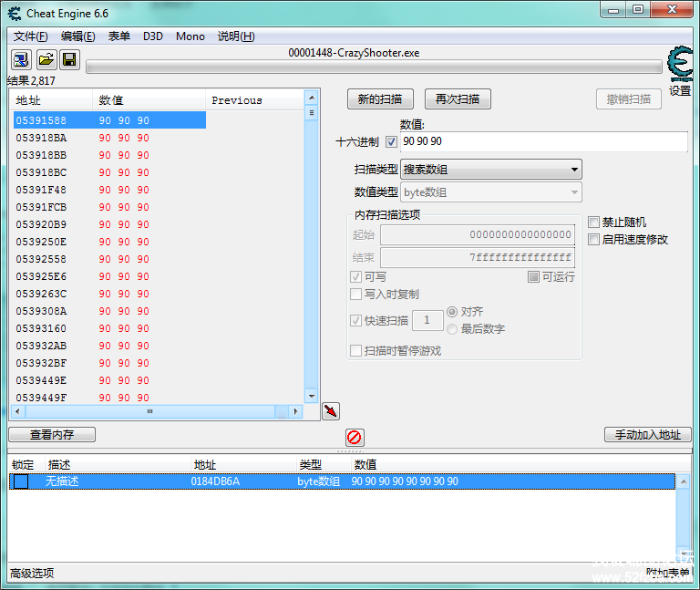Enable the 启用速度修改 checkbox

click(x=593, y=240)
